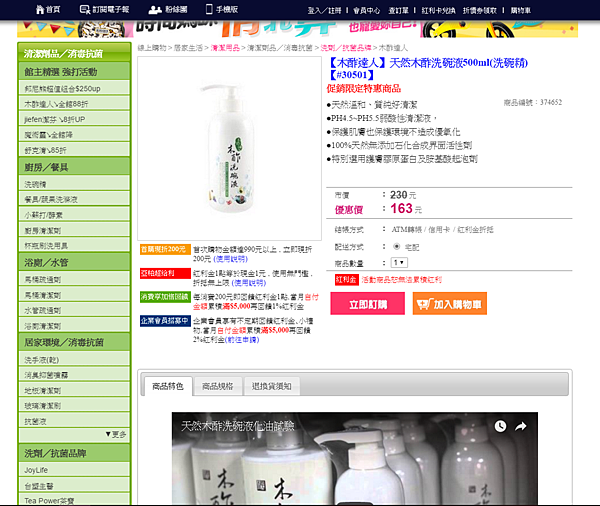Select the 宅配 delivery radio button
The image size is (600, 506).
pos(396,246)
